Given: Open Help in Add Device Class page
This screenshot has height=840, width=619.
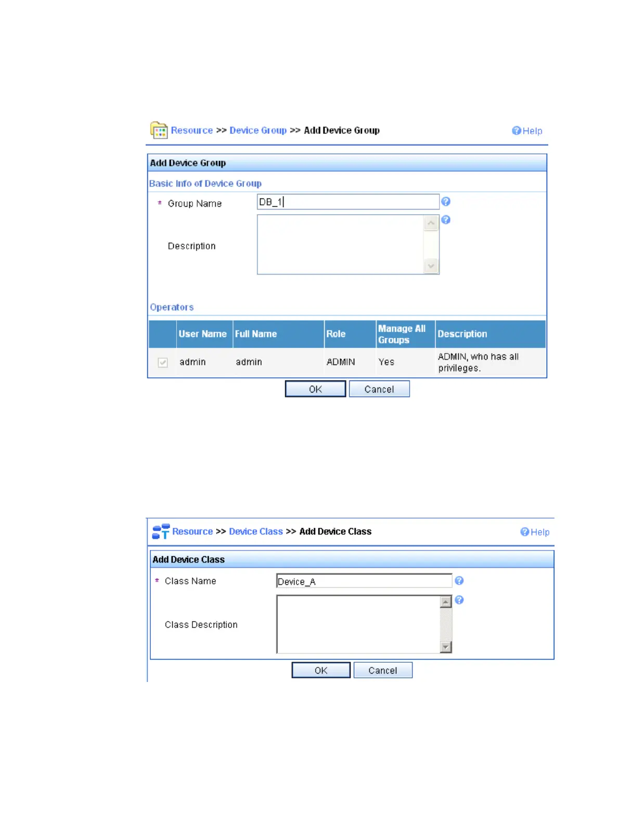Looking at the screenshot, I should 535,532.
